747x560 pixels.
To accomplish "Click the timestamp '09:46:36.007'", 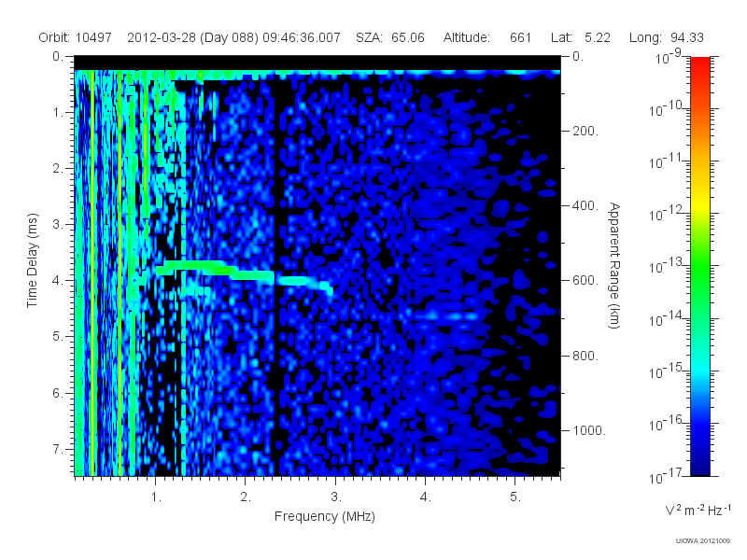I will point(301,37).
